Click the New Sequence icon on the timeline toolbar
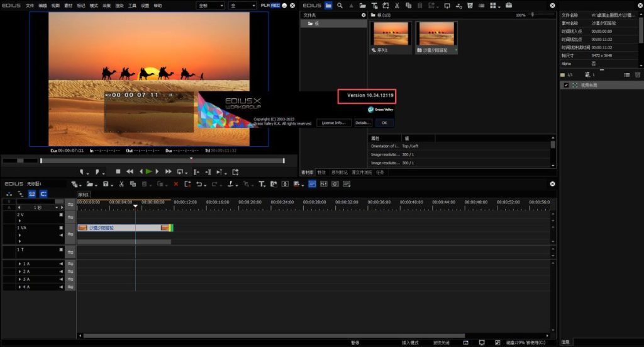 coord(74,184)
